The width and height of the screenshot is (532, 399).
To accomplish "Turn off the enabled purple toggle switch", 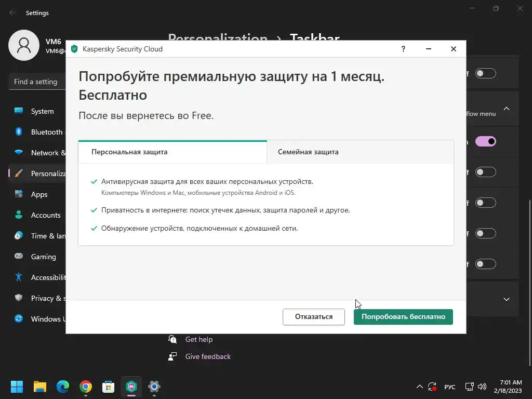I will click(x=486, y=141).
